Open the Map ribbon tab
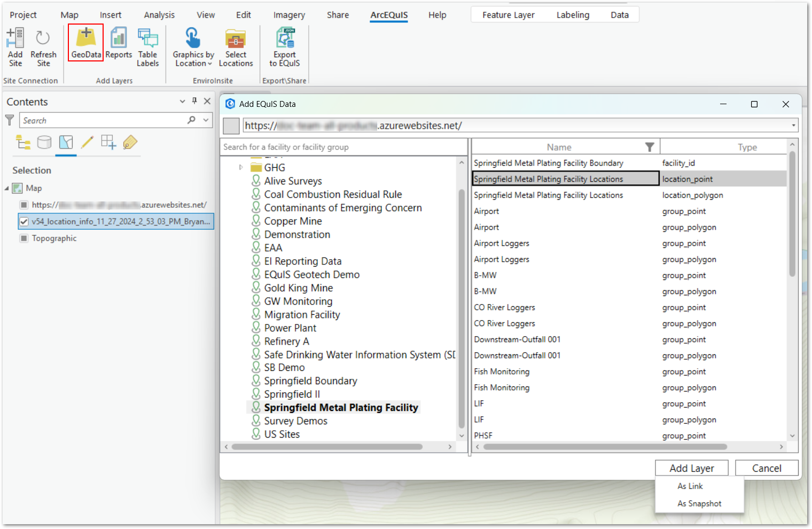The image size is (812, 529). (69, 15)
